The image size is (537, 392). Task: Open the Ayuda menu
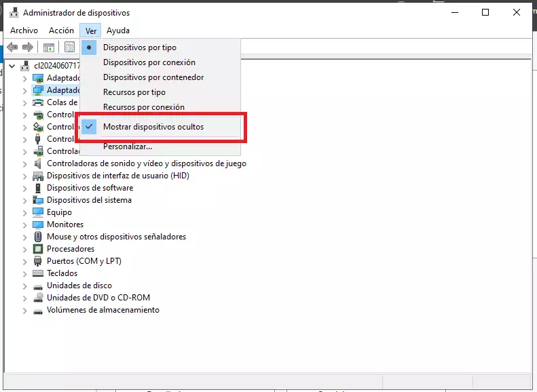tap(118, 31)
